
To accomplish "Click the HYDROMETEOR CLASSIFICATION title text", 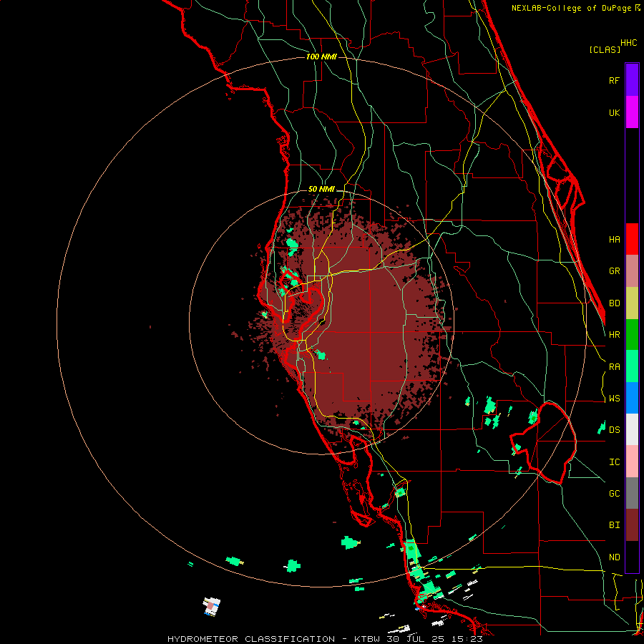I will [251, 639].
